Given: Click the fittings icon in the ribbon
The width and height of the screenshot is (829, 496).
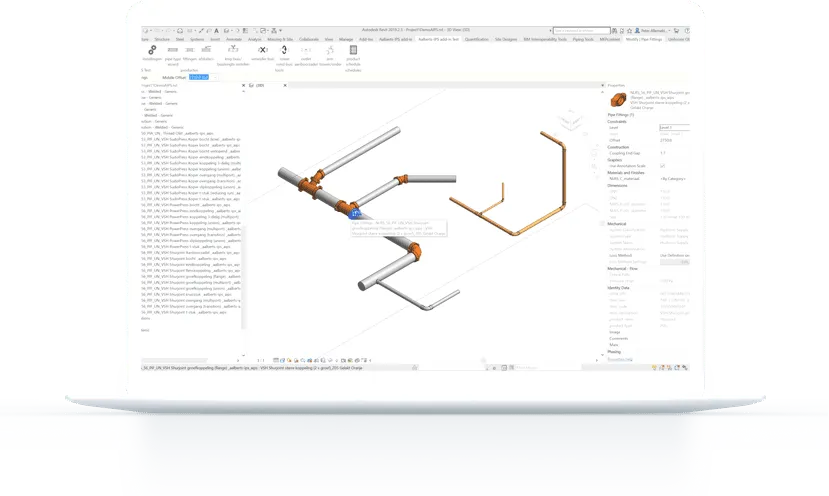Looking at the screenshot, I should (190, 50).
